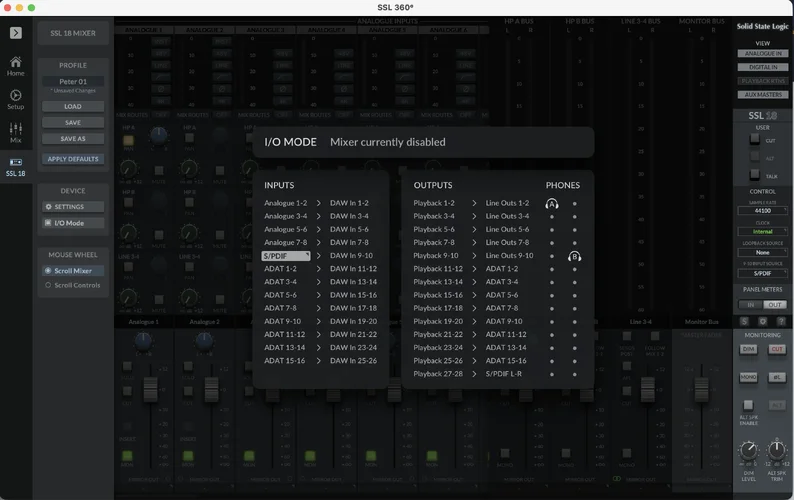Viewport: 794px width, 500px height.
Task: Click the Alt Spk Trim knob
Action: click(777, 450)
